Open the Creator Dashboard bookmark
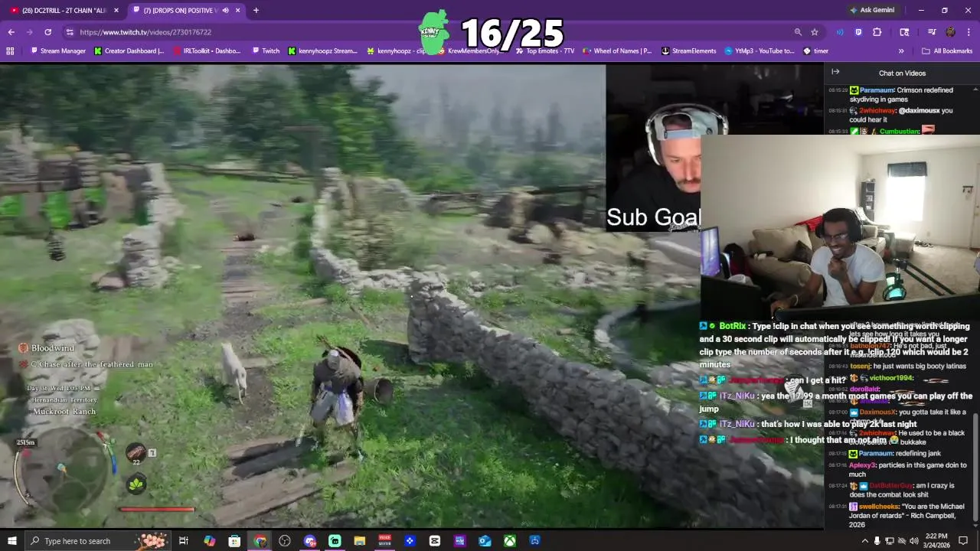Viewport: 980px width, 551px height. click(x=129, y=51)
